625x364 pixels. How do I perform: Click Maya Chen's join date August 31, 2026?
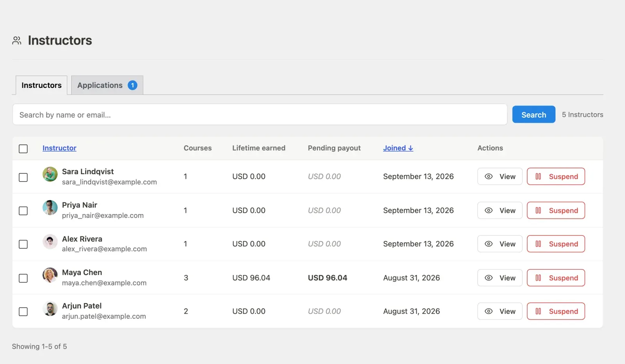pos(411,278)
